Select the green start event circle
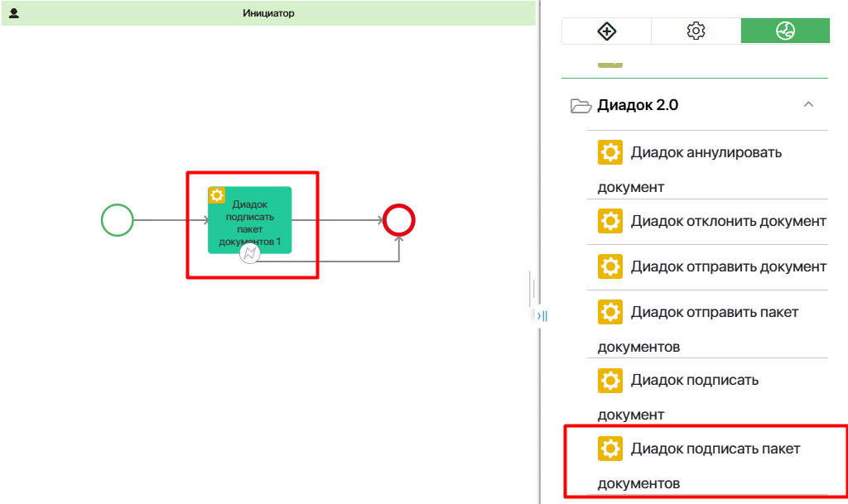This screenshot has height=504, width=848. pyautogui.click(x=118, y=220)
